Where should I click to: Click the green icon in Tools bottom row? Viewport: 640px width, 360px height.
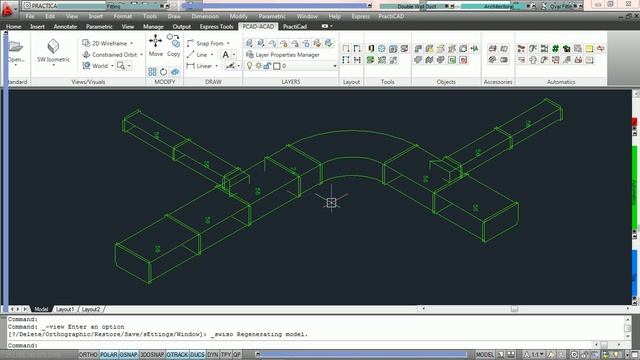tap(370, 60)
